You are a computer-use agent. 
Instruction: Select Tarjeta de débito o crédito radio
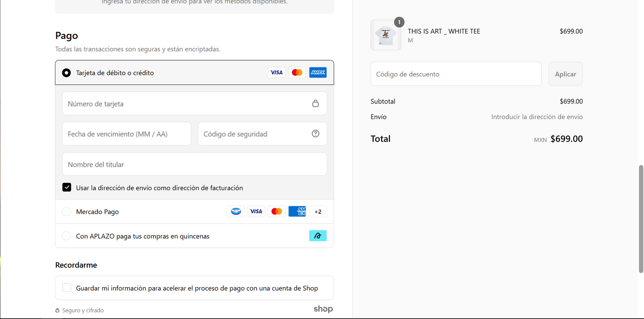click(x=67, y=73)
